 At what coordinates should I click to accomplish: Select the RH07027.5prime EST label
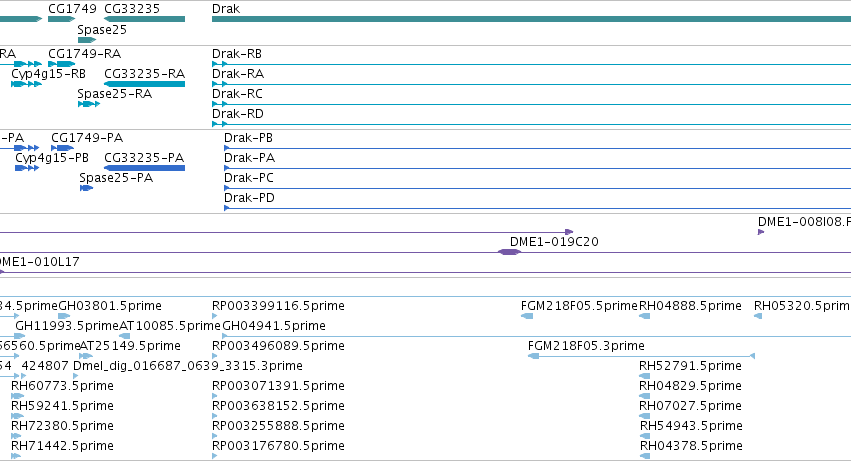690,407
